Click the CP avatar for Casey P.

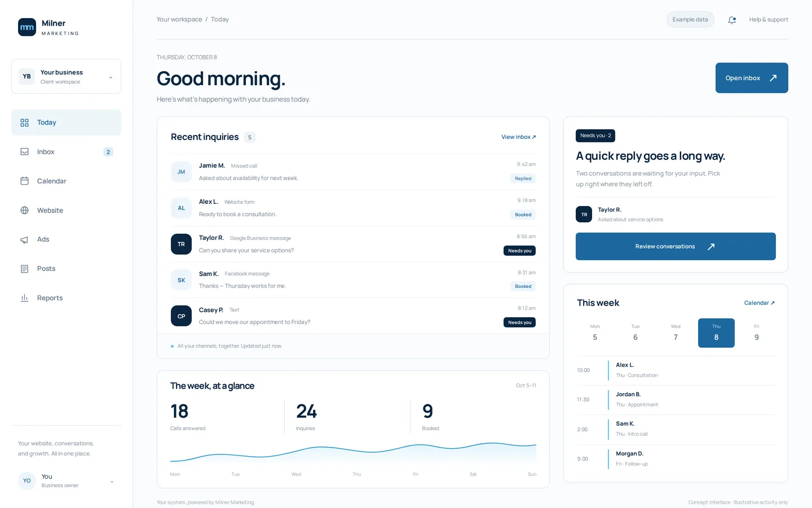[181, 316]
